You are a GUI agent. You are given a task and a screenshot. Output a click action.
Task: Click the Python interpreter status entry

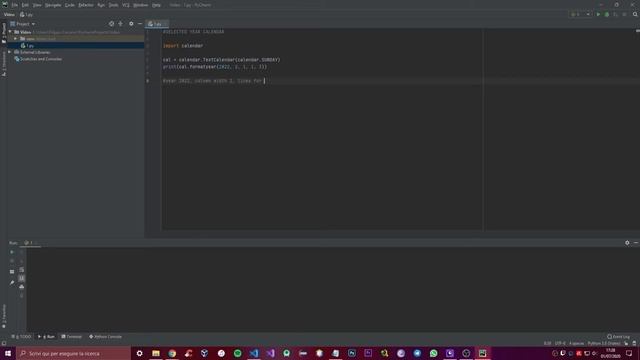tap(604, 344)
